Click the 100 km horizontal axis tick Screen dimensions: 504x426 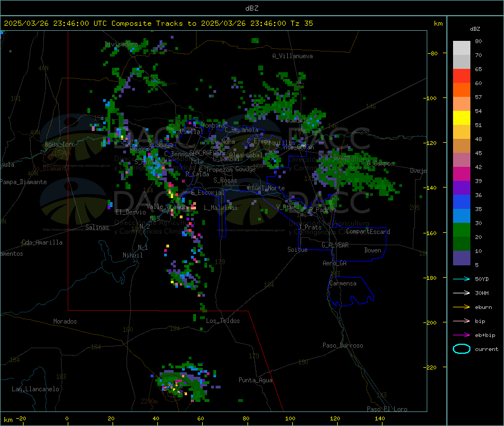pyautogui.click(x=290, y=418)
